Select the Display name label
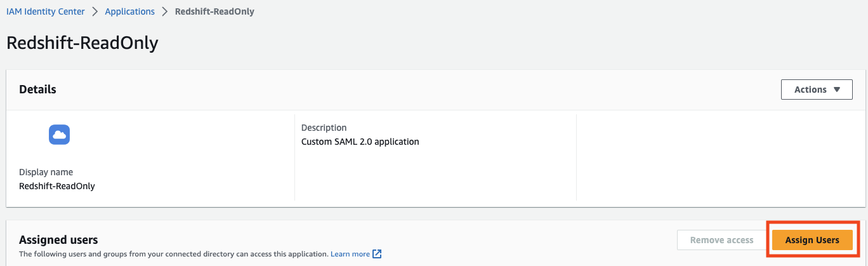Screen dimensions: 868x266 point(46,172)
